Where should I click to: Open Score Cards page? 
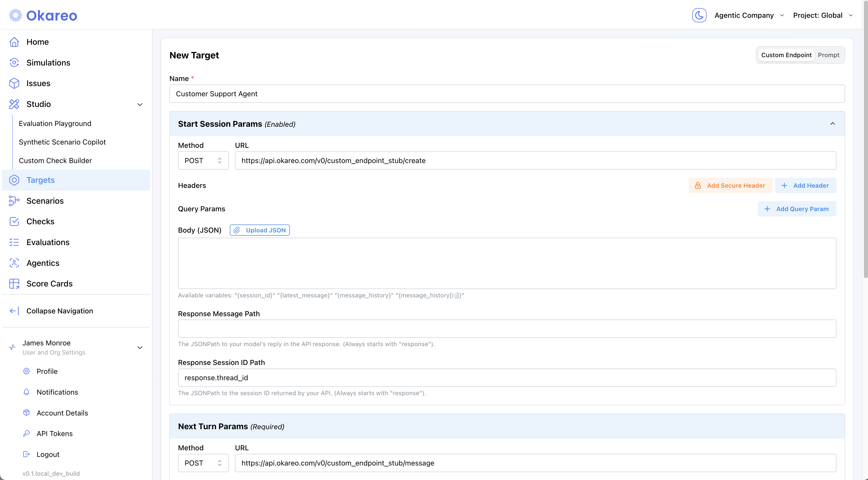tap(49, 284)
